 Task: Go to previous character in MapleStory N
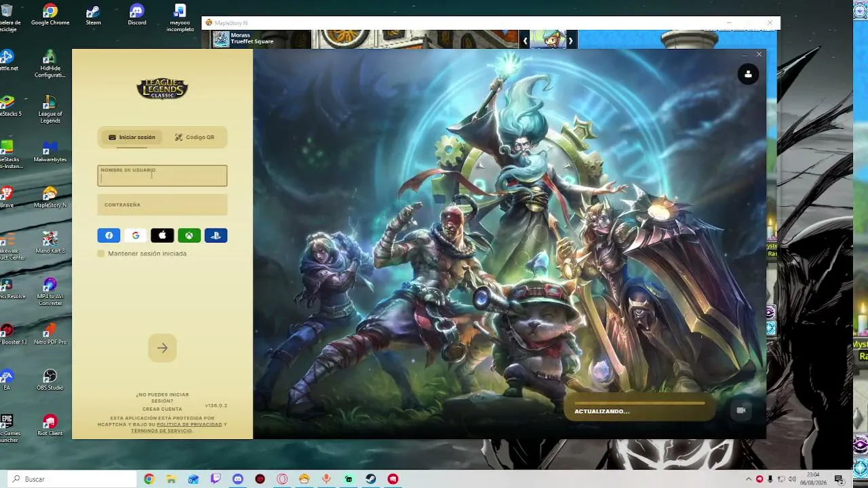[525, 41]
